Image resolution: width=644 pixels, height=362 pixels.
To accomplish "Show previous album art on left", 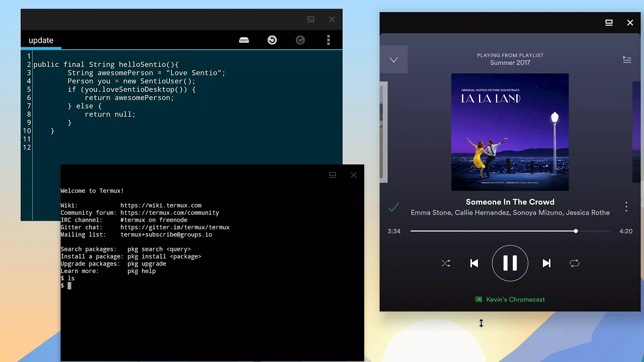I will 383,132.
